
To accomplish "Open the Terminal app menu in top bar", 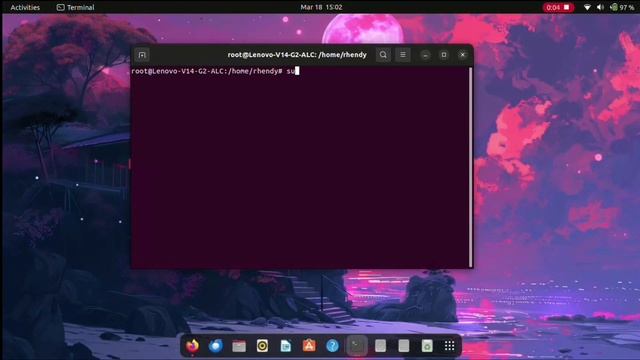I will (76, 7).
